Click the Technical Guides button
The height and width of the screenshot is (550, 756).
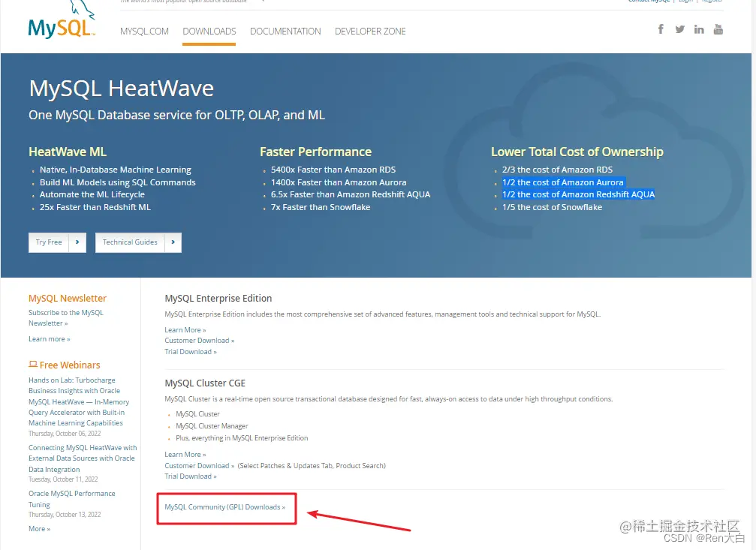(x=138, y=242)
